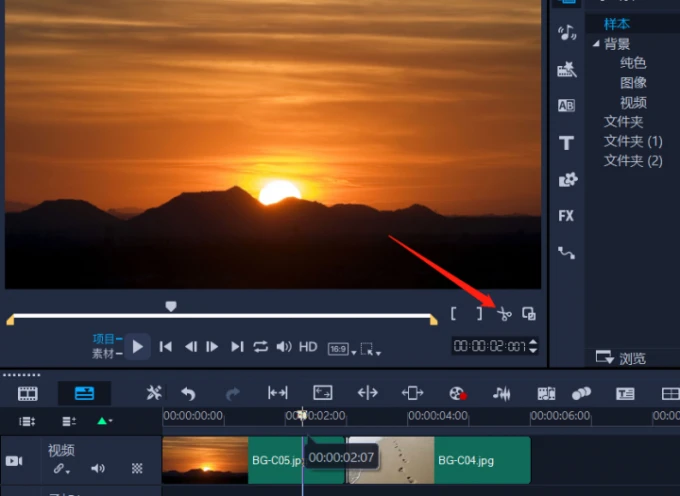The image size is (680, 496).
Task: Click the preview scrubber playhead handle
Action: point(171,306)
